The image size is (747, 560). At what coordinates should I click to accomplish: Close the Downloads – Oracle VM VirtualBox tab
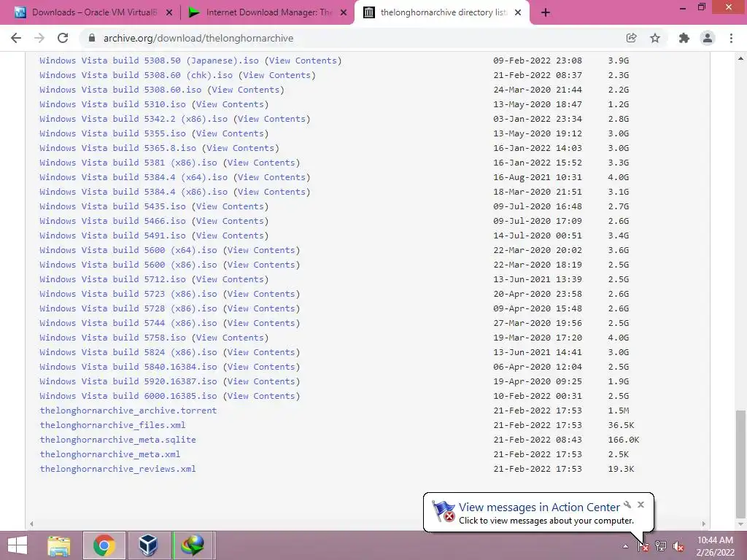click(x=169, y=13)
